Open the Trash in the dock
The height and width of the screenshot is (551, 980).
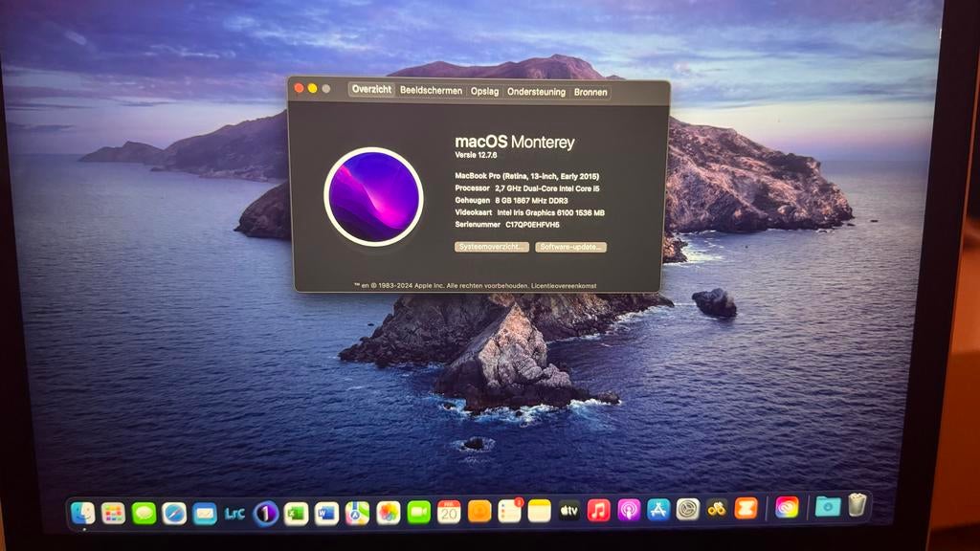point(857,505)
